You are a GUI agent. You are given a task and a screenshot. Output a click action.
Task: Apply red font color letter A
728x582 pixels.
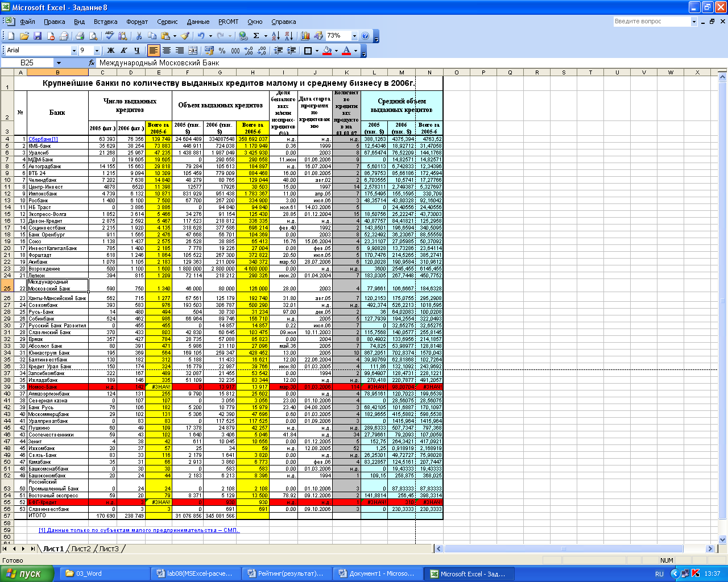pos(346,51)
